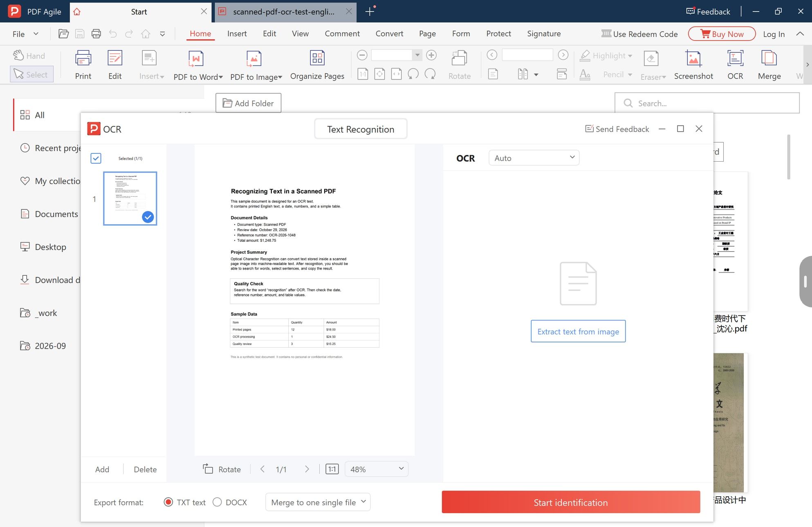Click Add Folder button

(248, 103)
